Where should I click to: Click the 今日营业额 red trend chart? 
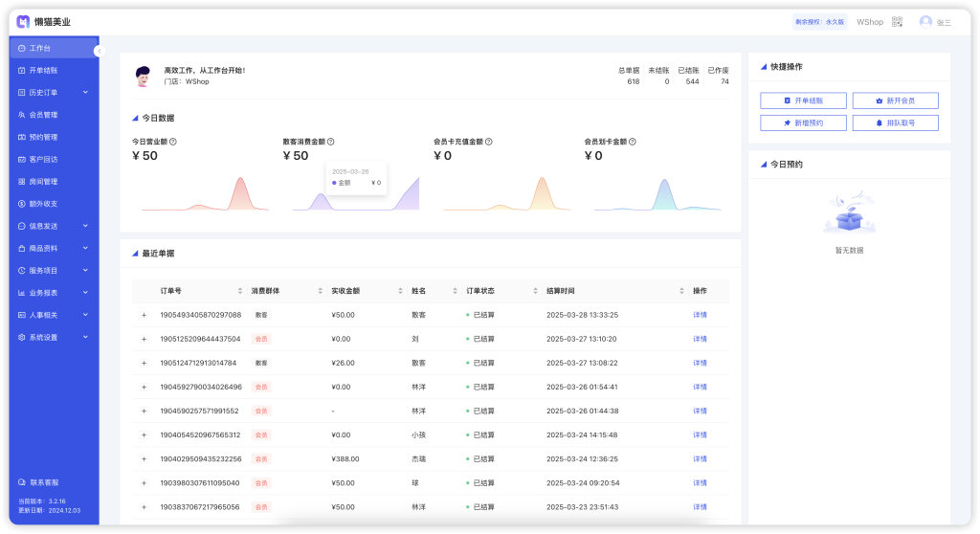[x=205, y=193]
